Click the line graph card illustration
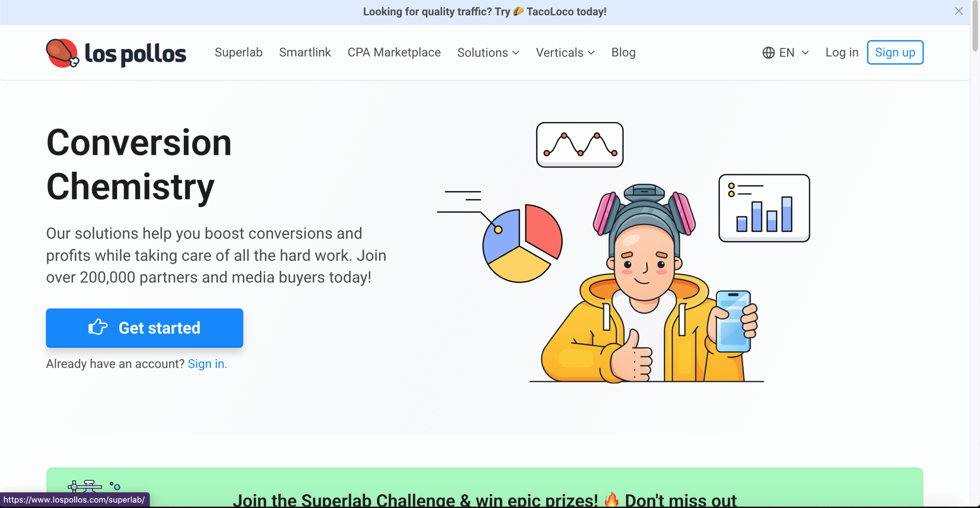 580,145
